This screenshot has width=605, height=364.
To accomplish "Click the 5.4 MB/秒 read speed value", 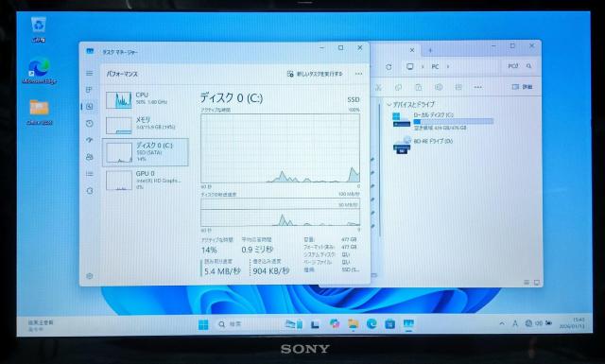I will pos(222,271).
